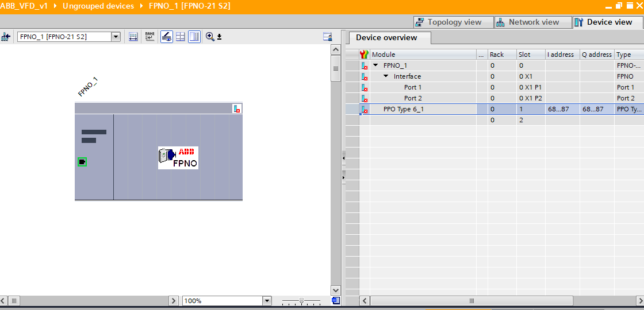Click the Q address column header
The image size is (644, 310).
click(x=597, y=55)
